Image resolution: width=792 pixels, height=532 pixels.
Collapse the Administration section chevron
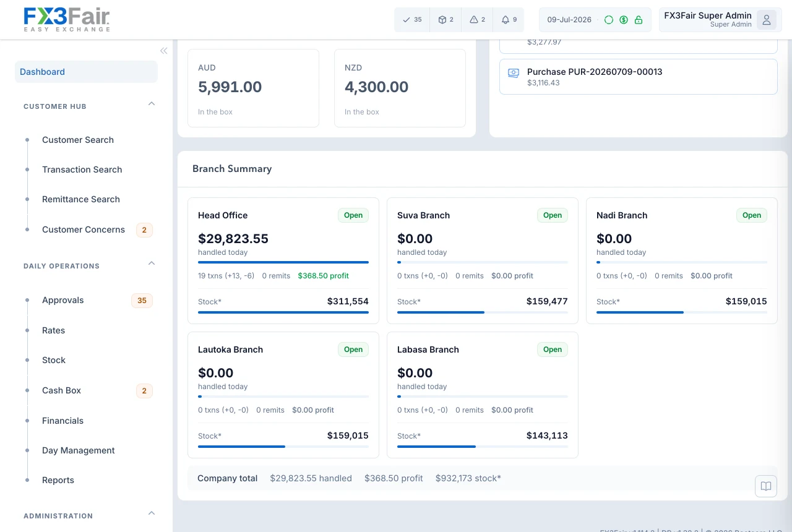pyautogui.click(x=152, y=513)
